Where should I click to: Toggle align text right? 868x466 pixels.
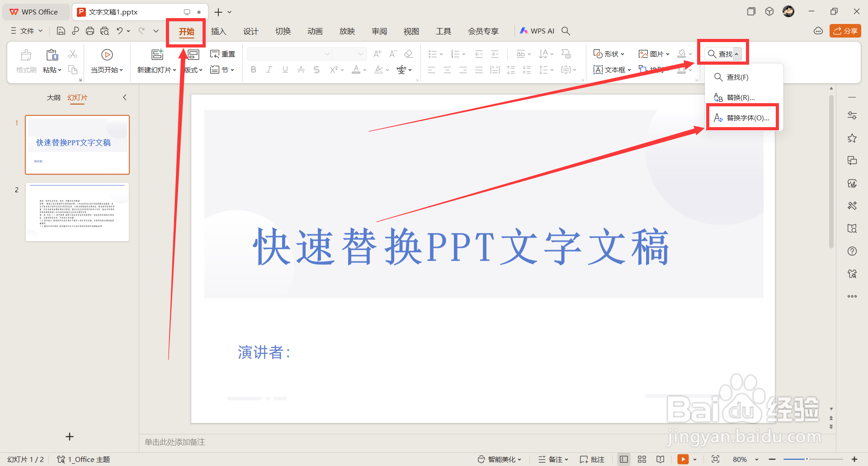point(463,70)
